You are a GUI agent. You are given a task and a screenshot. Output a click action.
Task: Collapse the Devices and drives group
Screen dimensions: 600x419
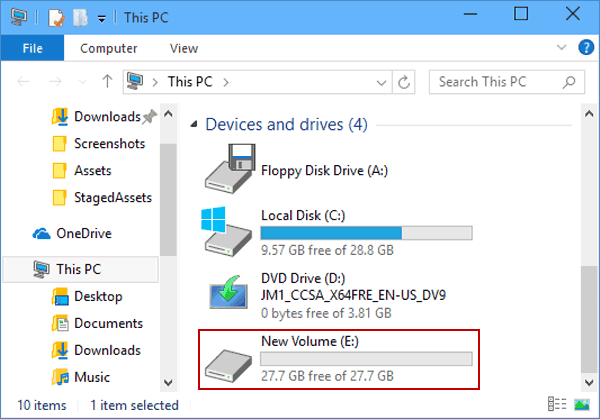pyautogui.click(x=194, y=124)
